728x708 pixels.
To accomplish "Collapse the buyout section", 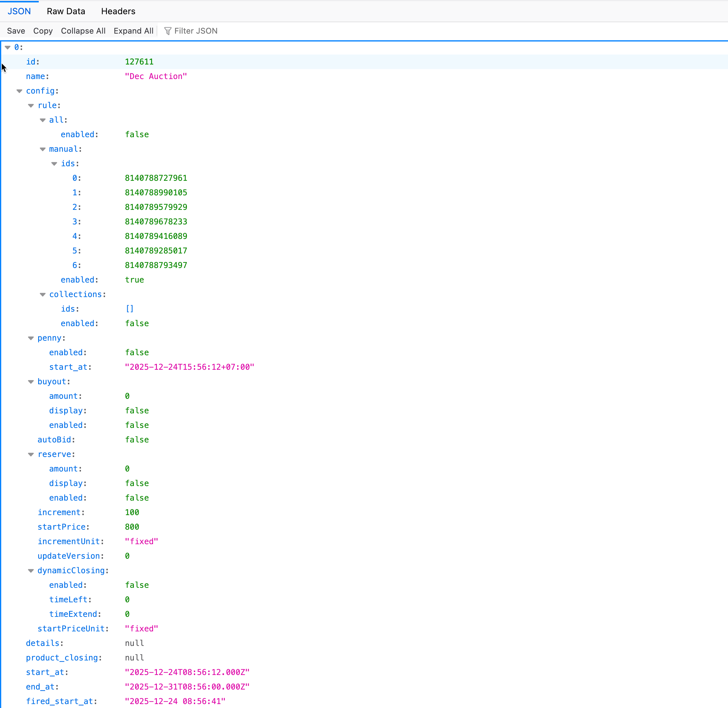I will 31,382.
